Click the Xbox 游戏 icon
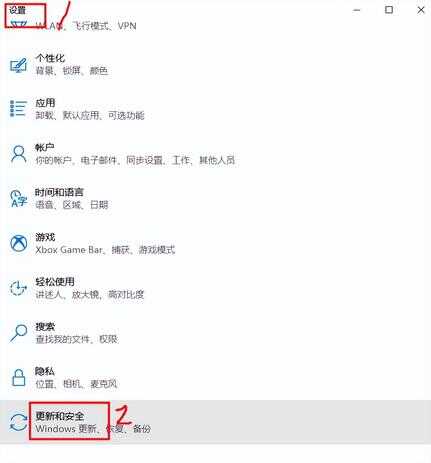 click(x=19, y=243)
